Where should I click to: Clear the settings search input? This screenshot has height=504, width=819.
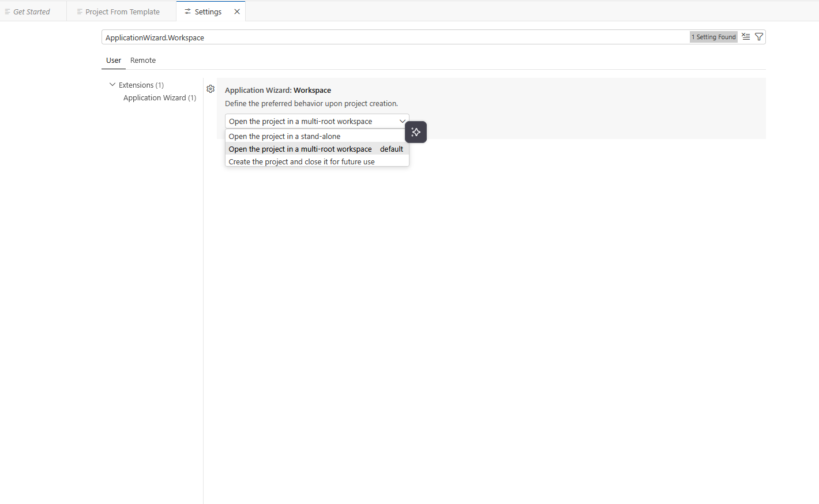point(746,37)
